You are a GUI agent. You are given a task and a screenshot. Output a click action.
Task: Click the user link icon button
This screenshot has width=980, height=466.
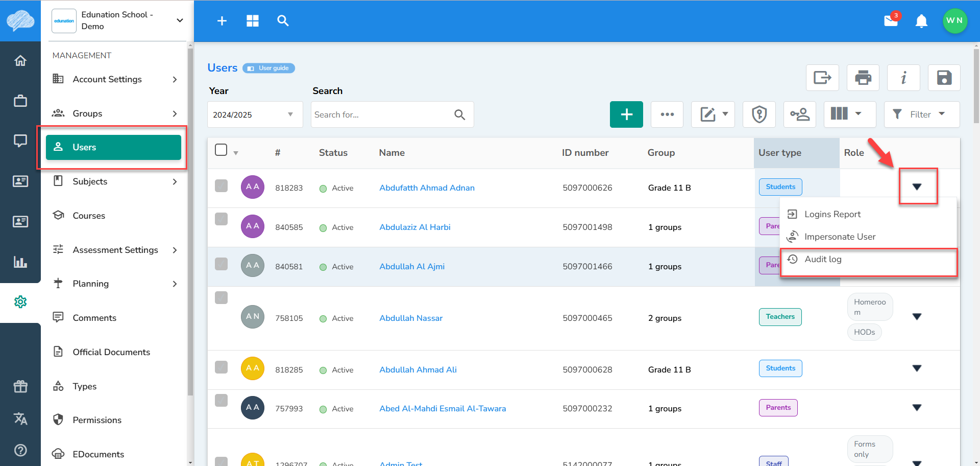point(800,114)
